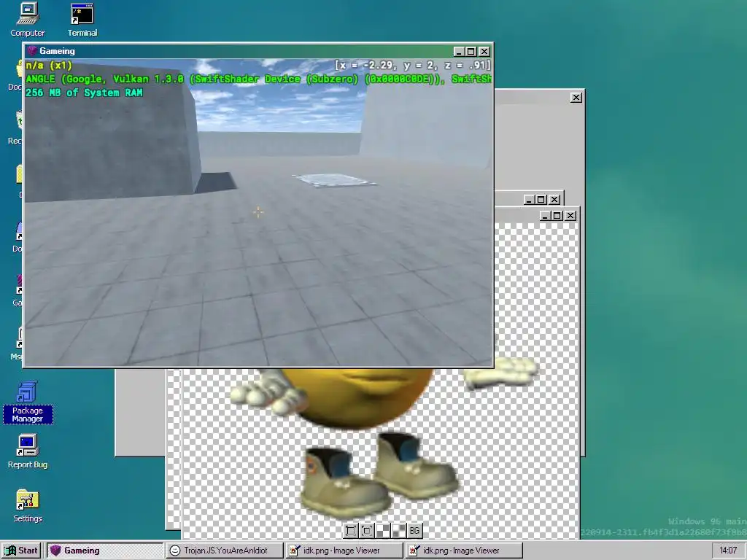Click the Gameing window title bar icon
The width and height of the screenshot is (747, 560).
tap(32, 51)
